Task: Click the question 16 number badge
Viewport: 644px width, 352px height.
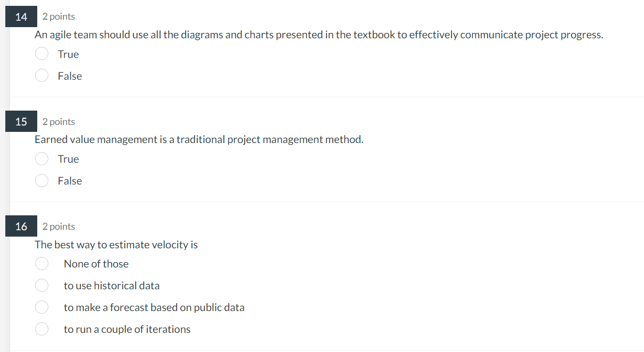Action: click(21, 226)
